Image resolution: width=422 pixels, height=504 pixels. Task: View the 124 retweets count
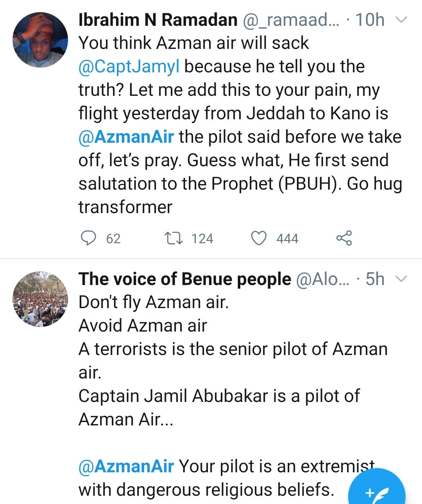pos(202,239)
